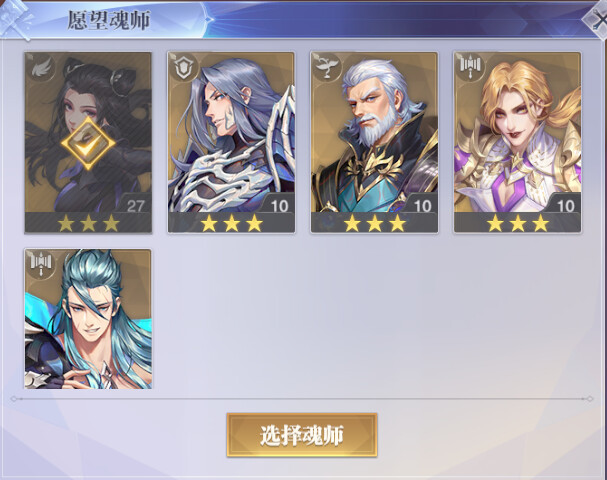Click the shield class icon on purple-haired card
Viewport: 607px width, 480px height.
point(183,68)
